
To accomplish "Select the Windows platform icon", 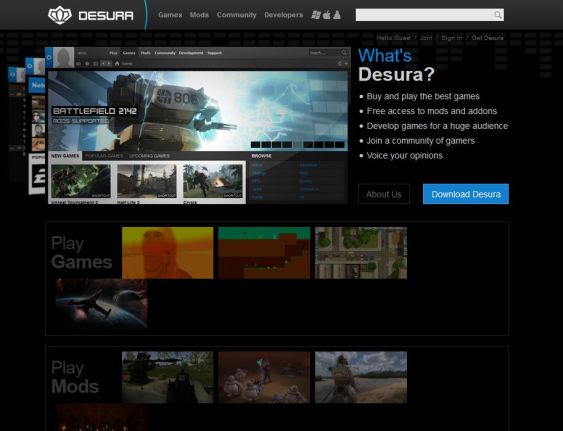I will coord(316,15).
